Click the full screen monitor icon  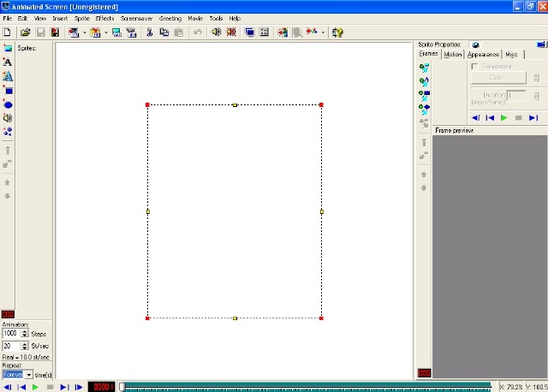point(250,33)
